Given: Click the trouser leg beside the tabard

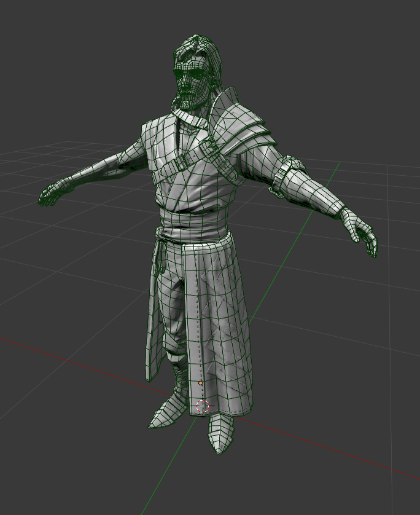Looking at the screenshot, I should (x=174, y=315).
